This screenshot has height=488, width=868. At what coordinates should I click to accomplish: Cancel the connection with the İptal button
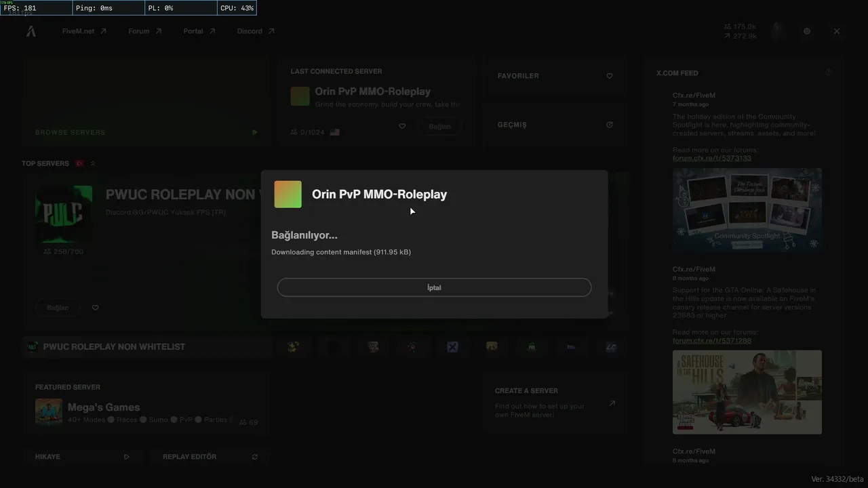[434, 287]
